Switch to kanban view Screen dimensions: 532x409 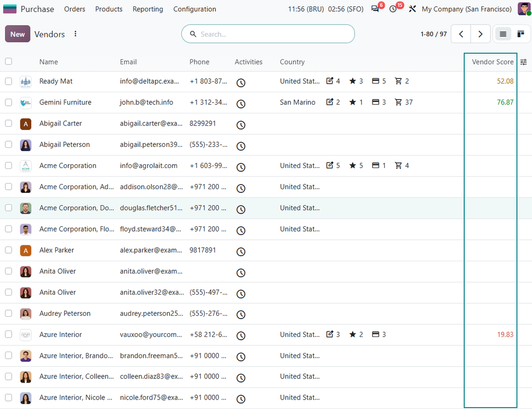pos(520,34)
